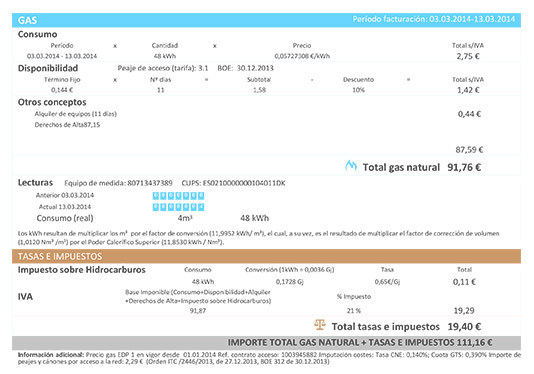Click the Total tasas e impuestos 19,40 € amount

tap(464, 327)
